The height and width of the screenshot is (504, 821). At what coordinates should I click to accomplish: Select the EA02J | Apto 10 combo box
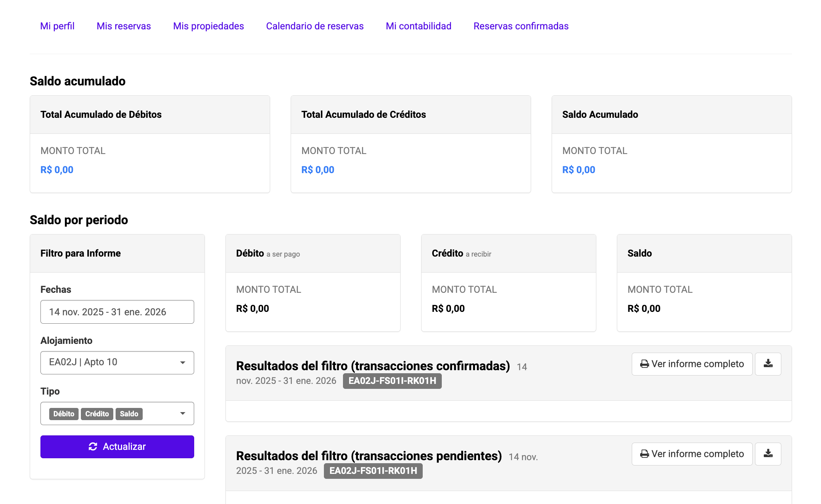[111, 363]
